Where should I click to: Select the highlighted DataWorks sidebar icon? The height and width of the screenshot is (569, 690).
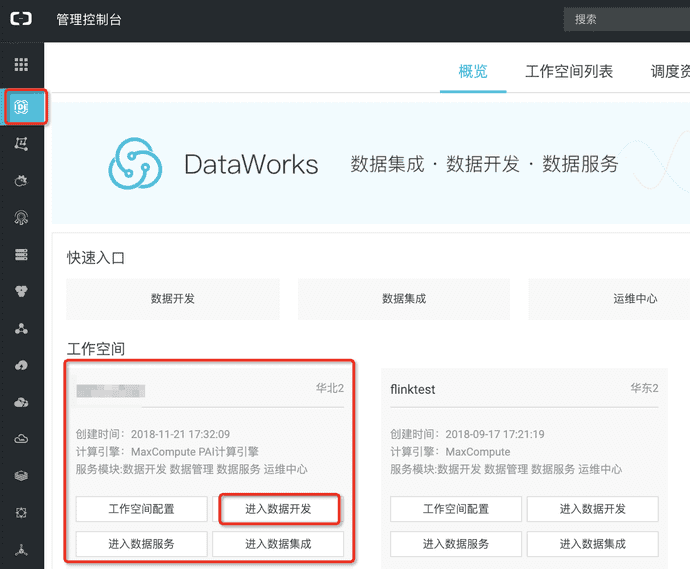[x=22, y=107]
